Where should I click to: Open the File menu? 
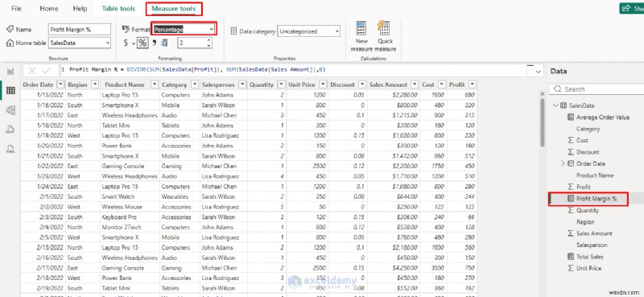16,9
